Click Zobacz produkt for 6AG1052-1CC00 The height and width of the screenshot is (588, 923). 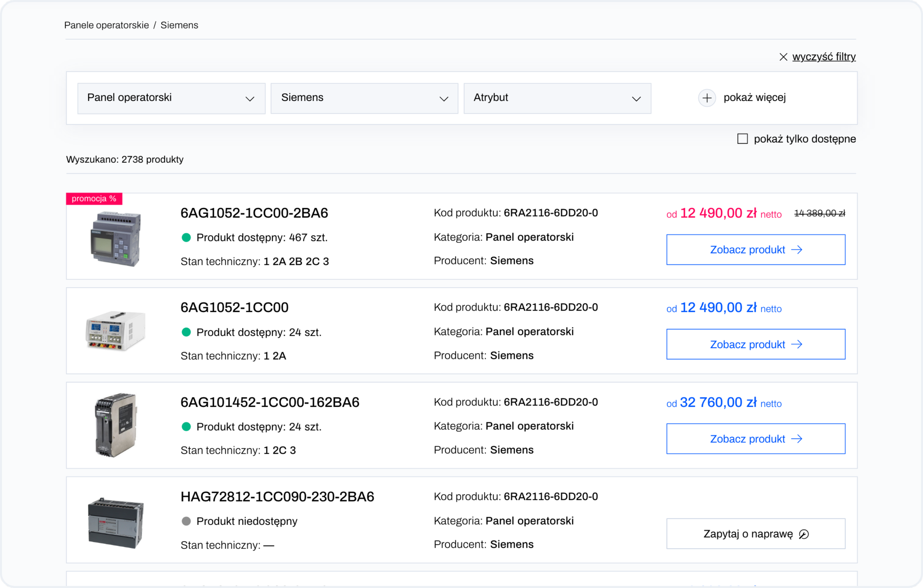pos(755,344)
